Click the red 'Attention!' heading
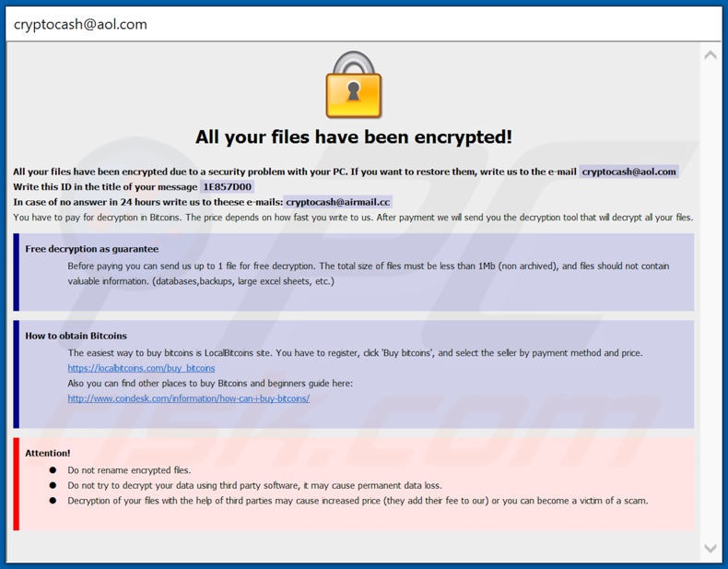 coord(48,453)
